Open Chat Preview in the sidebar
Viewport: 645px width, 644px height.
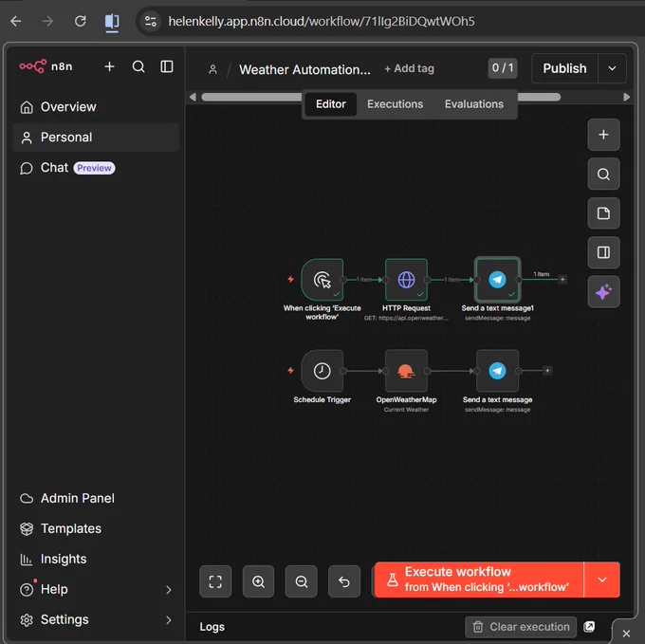coord(96,168)
